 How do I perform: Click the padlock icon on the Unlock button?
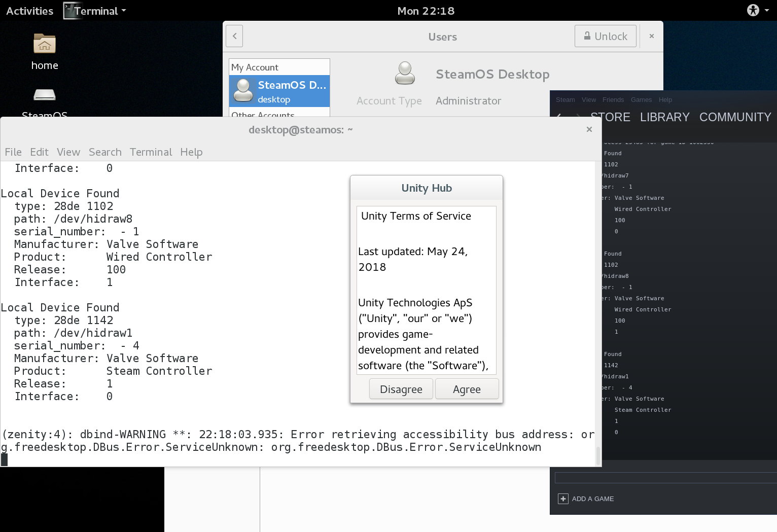coord(587,36)
